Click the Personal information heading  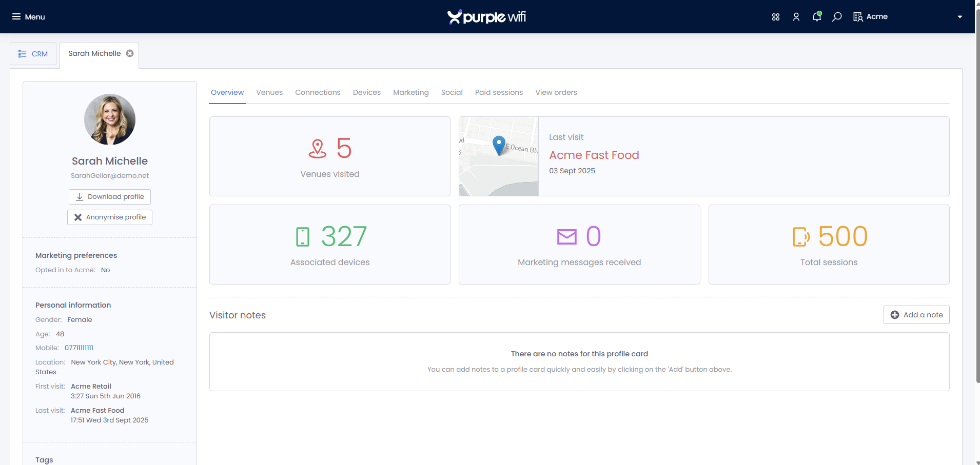[x=73, y=305]
